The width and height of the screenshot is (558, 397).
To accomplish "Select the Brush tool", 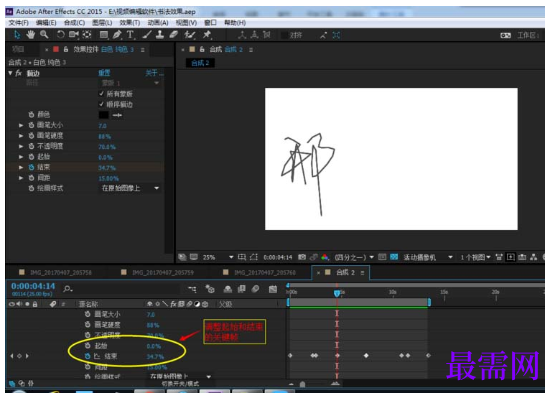I will [147, 35].
